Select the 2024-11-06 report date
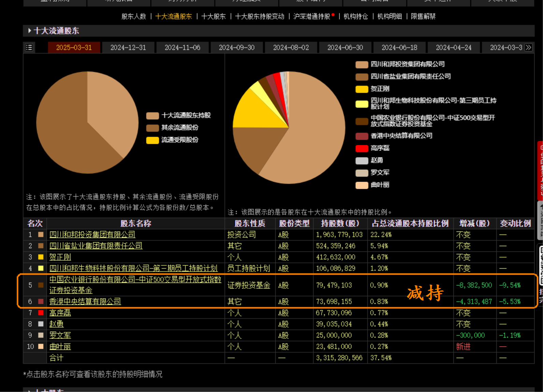 183,47
